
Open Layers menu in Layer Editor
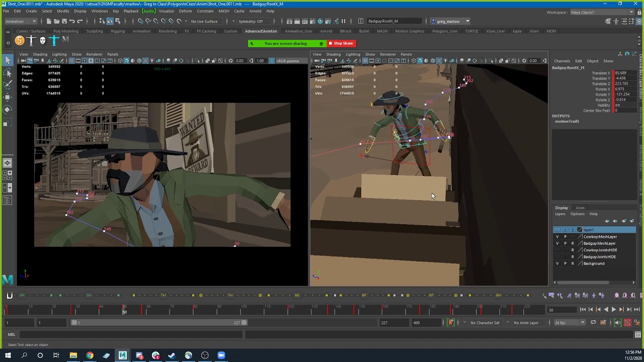coord(560,214)
